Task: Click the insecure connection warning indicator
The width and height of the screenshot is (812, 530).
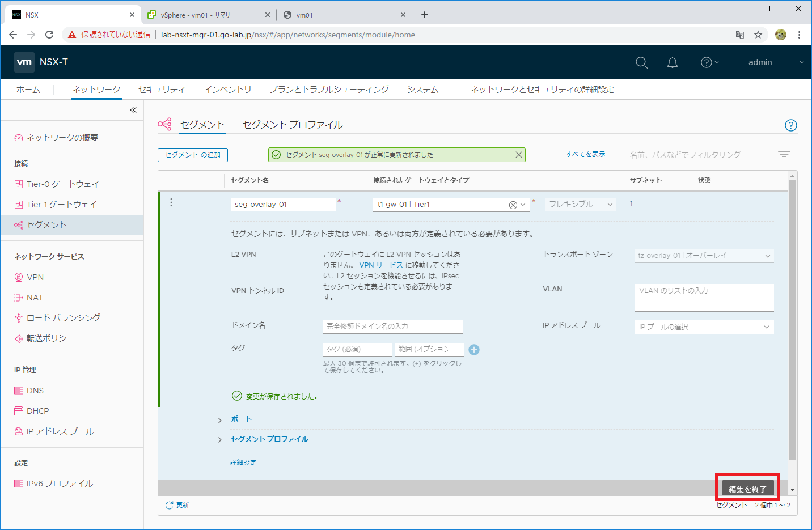Action: point(109,35)
